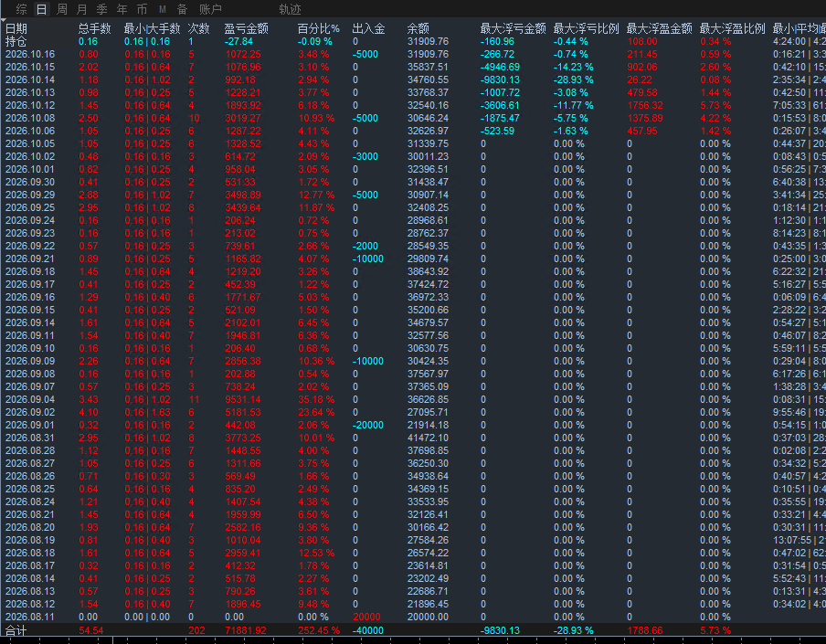Click the 最小|大手数 column header
The width and height of the screenshot is (826, 644).
[x=153, y=28]
